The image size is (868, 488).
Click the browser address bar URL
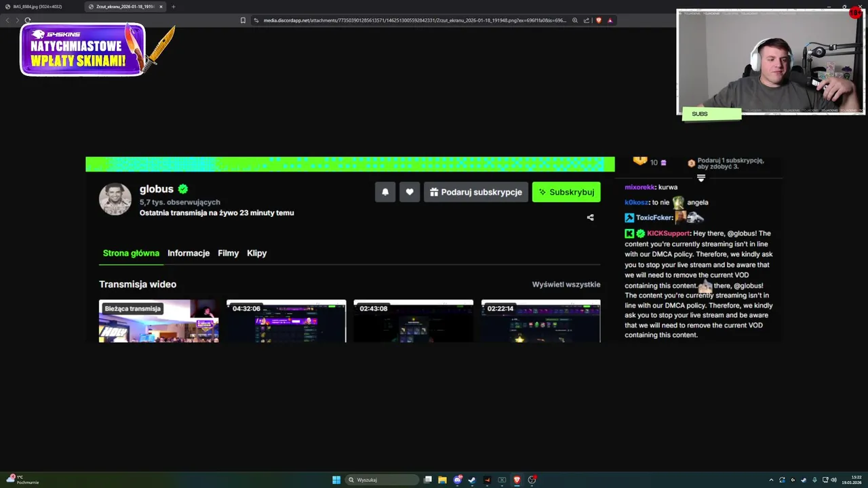414,20
